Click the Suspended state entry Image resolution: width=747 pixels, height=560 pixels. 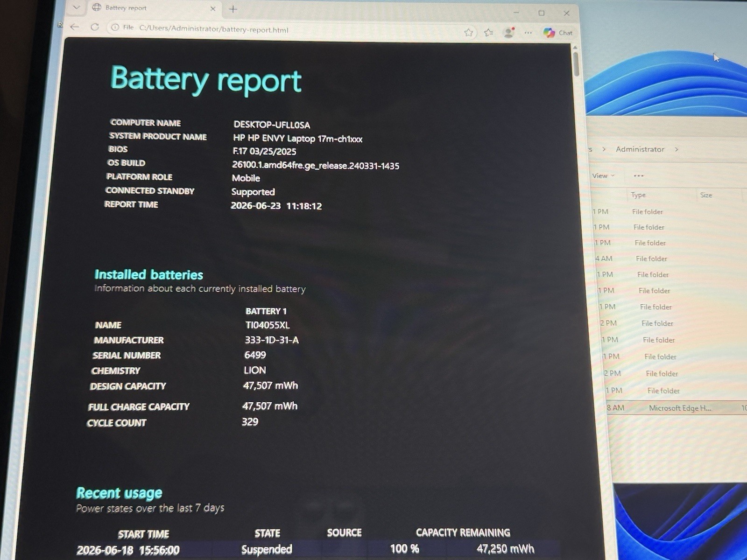point(267,550)
